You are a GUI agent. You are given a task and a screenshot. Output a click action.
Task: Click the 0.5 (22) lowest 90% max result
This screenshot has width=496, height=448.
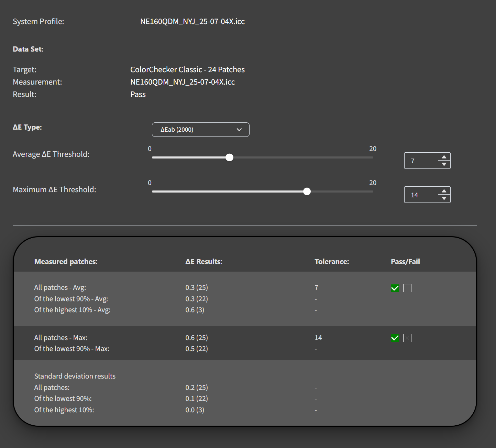pyautogui.click(x=197, y=349)
